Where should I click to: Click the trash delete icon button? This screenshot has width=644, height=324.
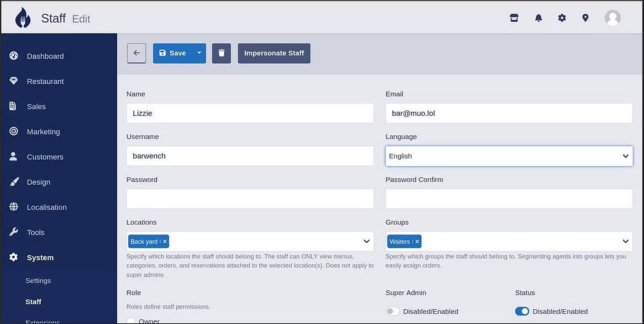click(221, 53)
